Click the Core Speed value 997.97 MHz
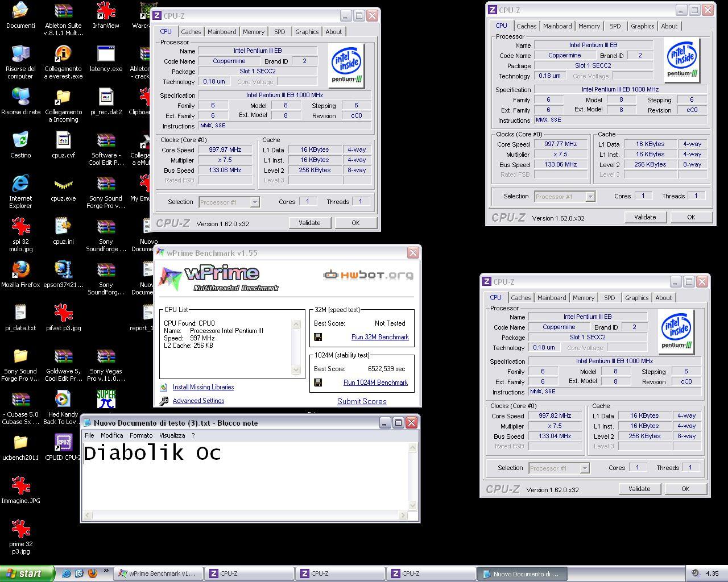Screen dimensions: 728x582 pyautogui.click(x=225, y=150)
